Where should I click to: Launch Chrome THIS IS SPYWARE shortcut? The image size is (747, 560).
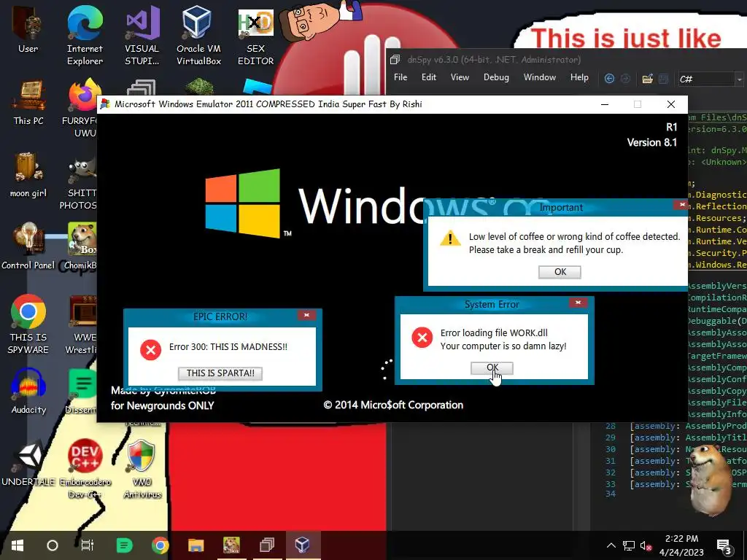(x=28, y=324)
